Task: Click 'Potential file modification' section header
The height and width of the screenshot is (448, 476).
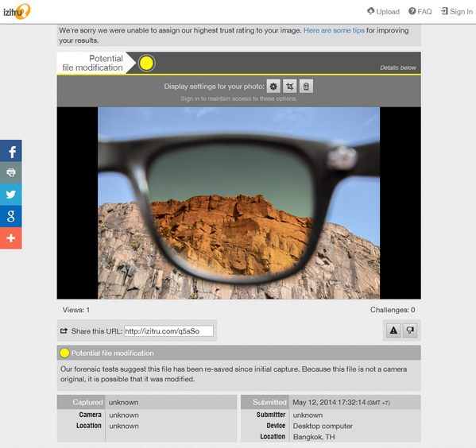Action: [x=238, y=353]
